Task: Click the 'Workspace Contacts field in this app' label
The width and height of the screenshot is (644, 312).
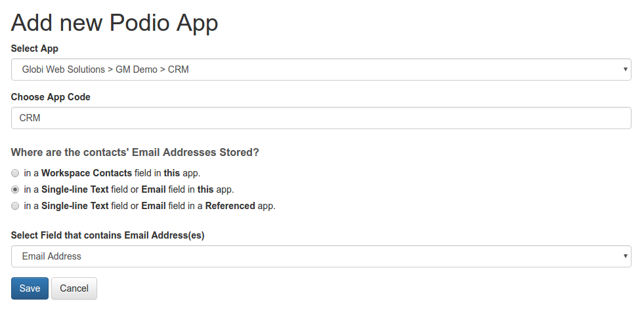Action: (x=112, y=173)
